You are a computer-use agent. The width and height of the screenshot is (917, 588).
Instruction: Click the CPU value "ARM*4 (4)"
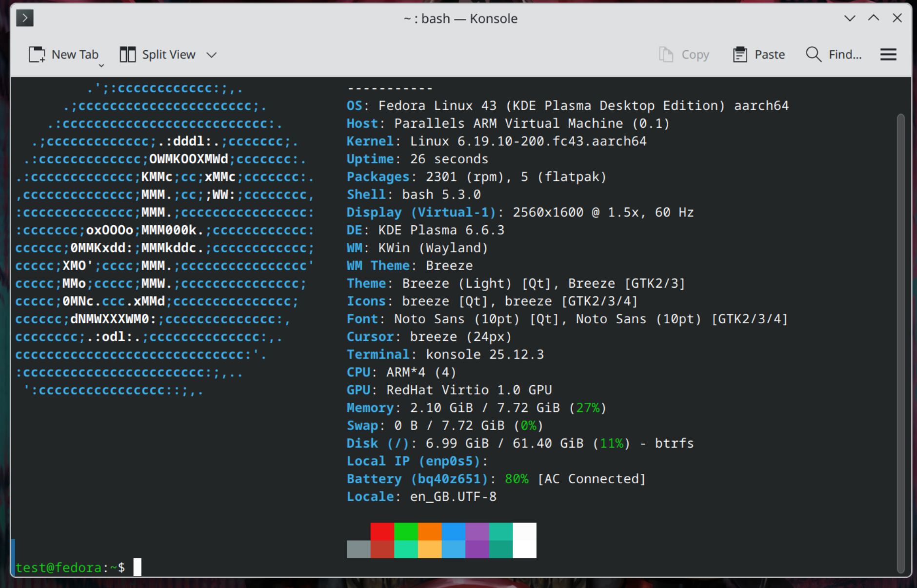click(x=421, y=372)
